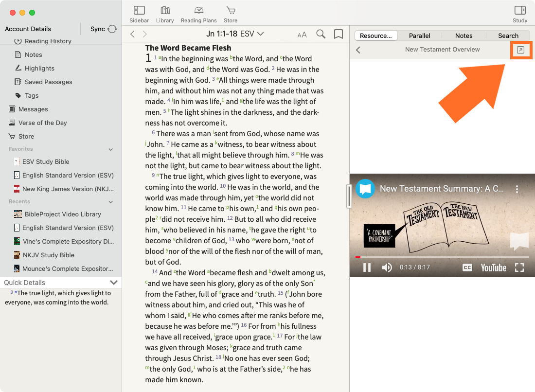Switch to the Notes tab in Study pane
The width and height of the screenshot is (535, 392).
coord(464,36)
